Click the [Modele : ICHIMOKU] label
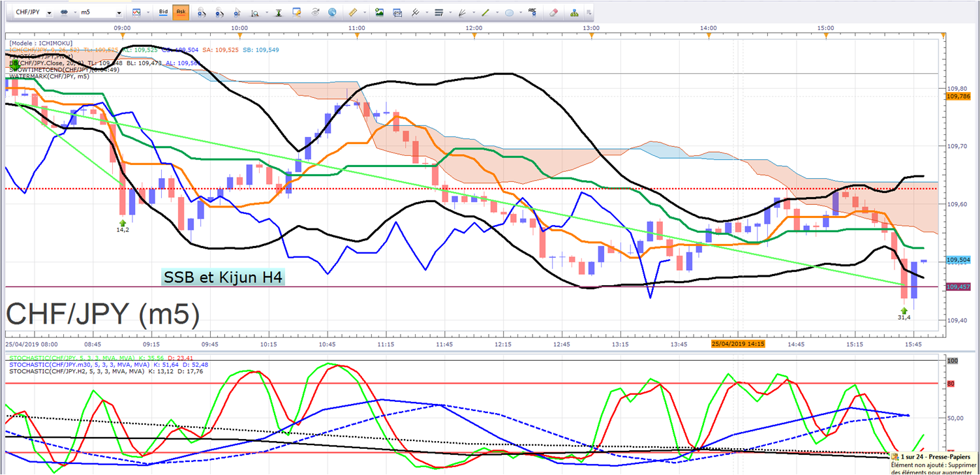Image resolution: width=980 pixels, height=475 pixels. point(41,43)
